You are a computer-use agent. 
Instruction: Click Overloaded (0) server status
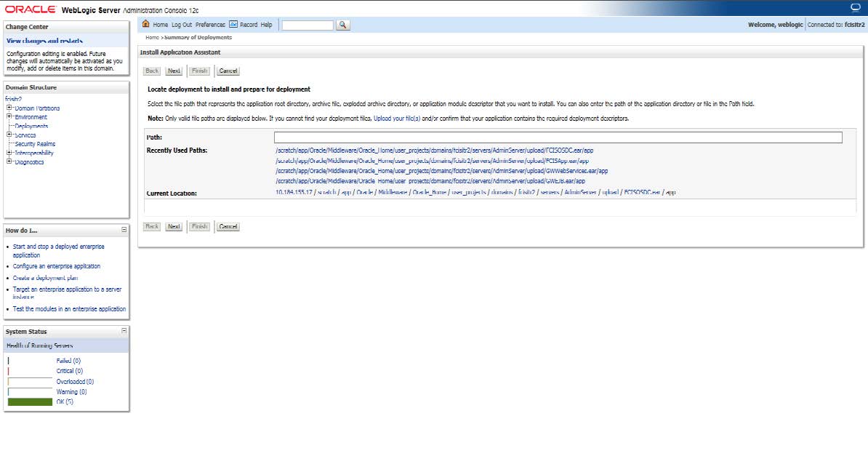click(75, 382)
